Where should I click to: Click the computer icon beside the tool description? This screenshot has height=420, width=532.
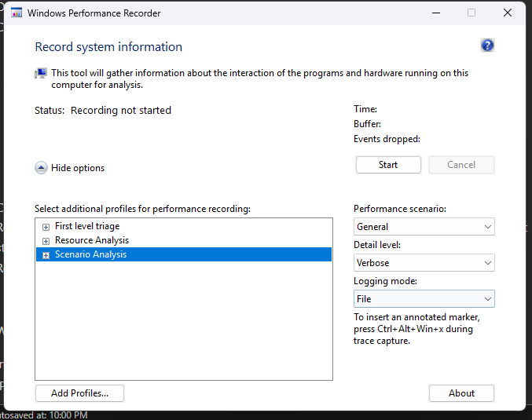[41, 73]
